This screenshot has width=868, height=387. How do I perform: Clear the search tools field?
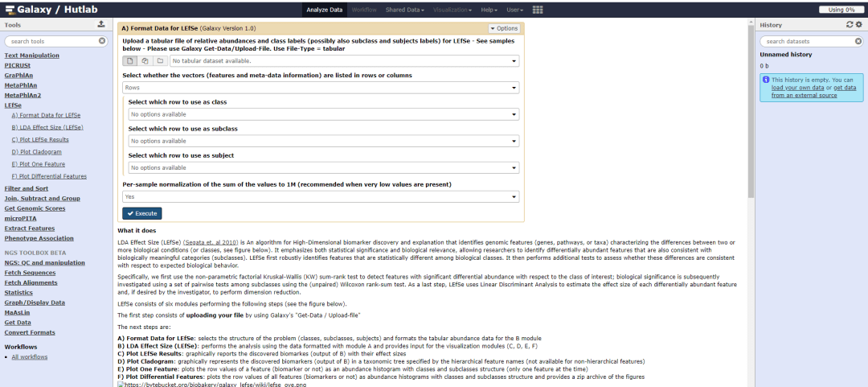coord(102,41)
